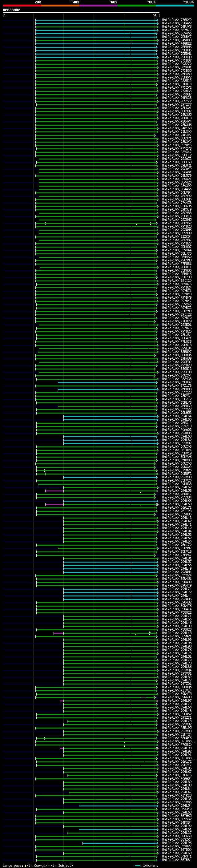This screenshot has width=197, height=868.
Task: Select the BP033402 query name label
Action: pyautogui.click(x=11, y=10)
